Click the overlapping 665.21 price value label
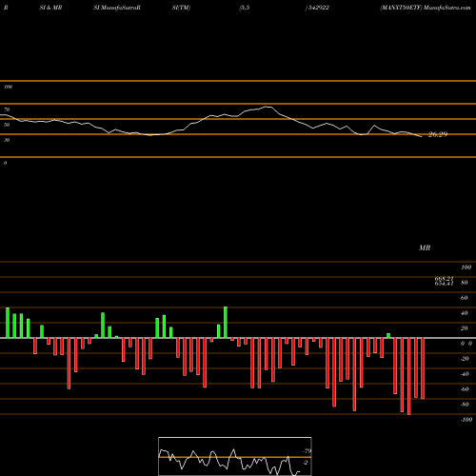 click(444, 279)
